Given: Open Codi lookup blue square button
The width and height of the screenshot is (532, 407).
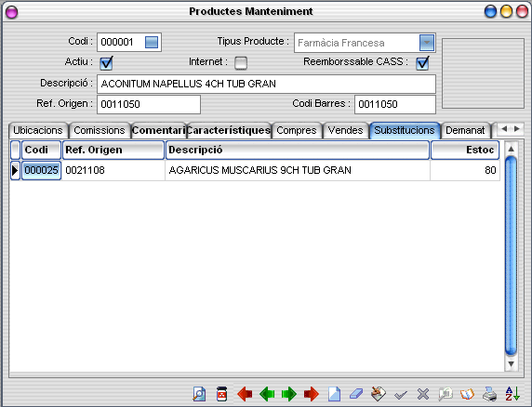Looking at the screenshot, I should tap(152, 43).
